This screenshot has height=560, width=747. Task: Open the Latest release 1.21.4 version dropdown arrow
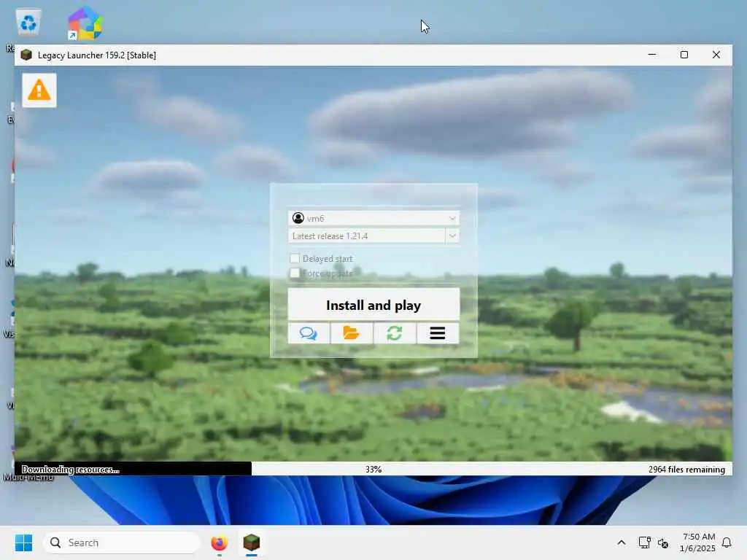coord(452,236)
